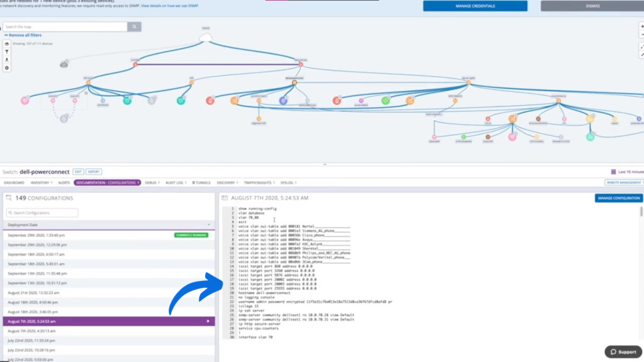Open map settings gear icon
This screenshot has width=644, height=362.
6,68
